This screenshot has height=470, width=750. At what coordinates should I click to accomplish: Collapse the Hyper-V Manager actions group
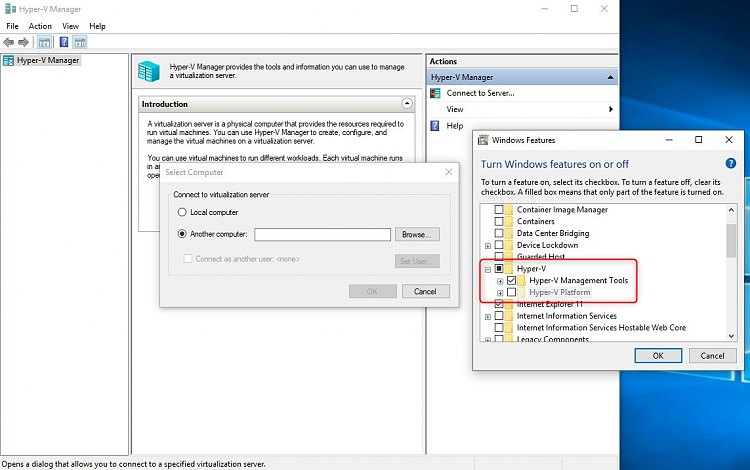pos(610,77)
